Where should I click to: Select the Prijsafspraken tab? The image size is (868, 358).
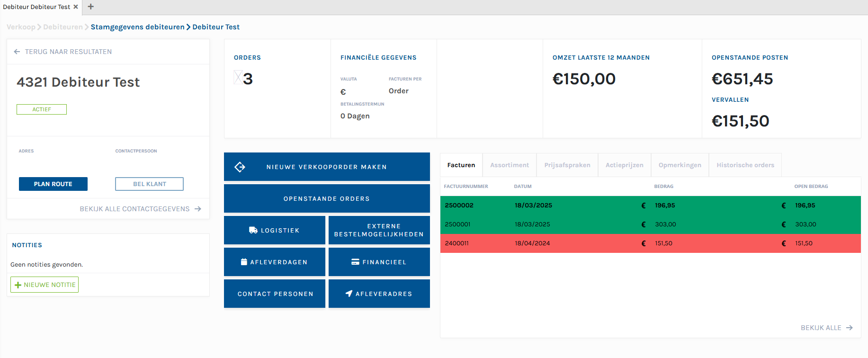click(567, 165)
